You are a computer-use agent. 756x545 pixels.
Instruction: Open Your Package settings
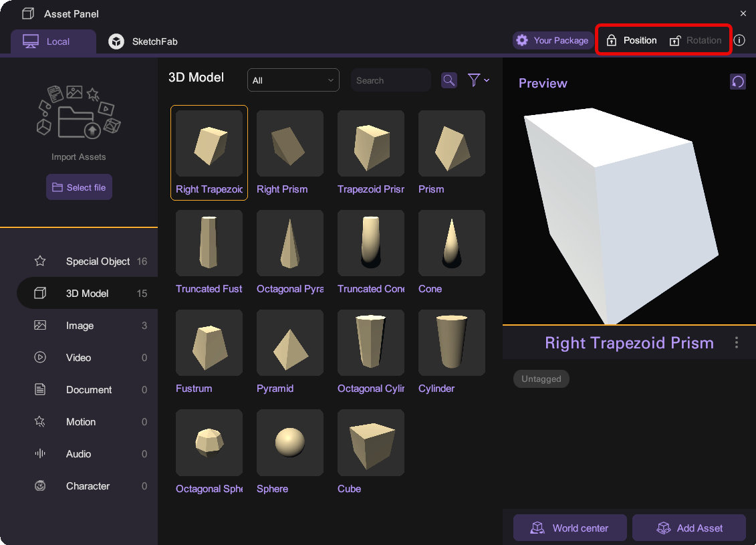point(553,40)
